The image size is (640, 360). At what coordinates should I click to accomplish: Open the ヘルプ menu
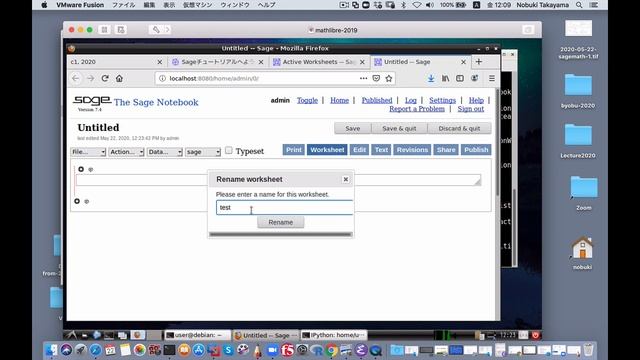(267, 5)
